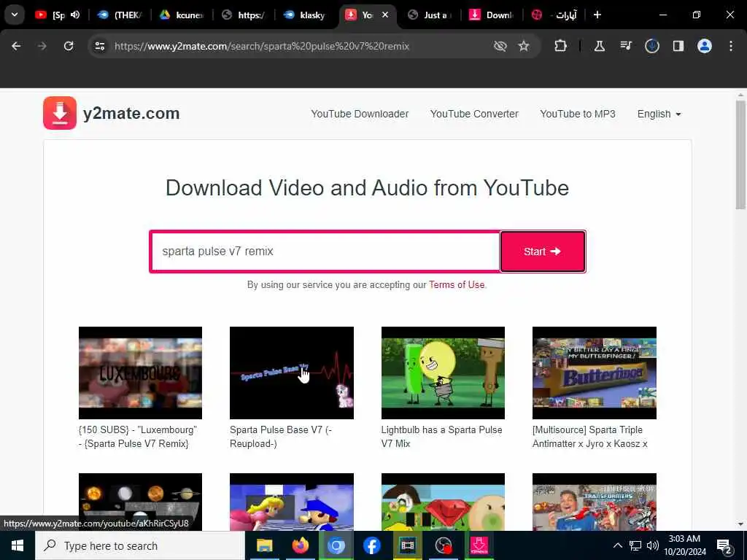Click the crossed-out eye icon in address bar
Image resolution: width=747 pixels, height=560 pixels.
coord(500,46)
